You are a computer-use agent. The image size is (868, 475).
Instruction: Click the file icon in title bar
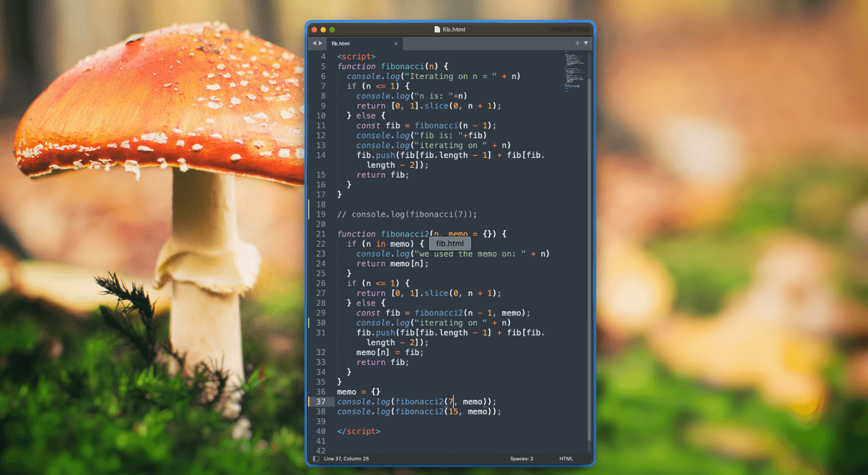pos(437,29)
